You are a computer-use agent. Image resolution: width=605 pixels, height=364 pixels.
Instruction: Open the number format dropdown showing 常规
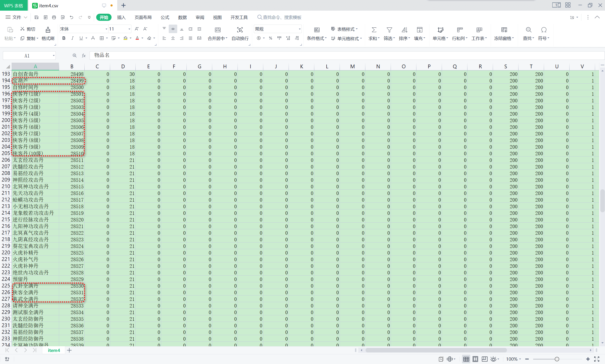(x=299, y=29)
